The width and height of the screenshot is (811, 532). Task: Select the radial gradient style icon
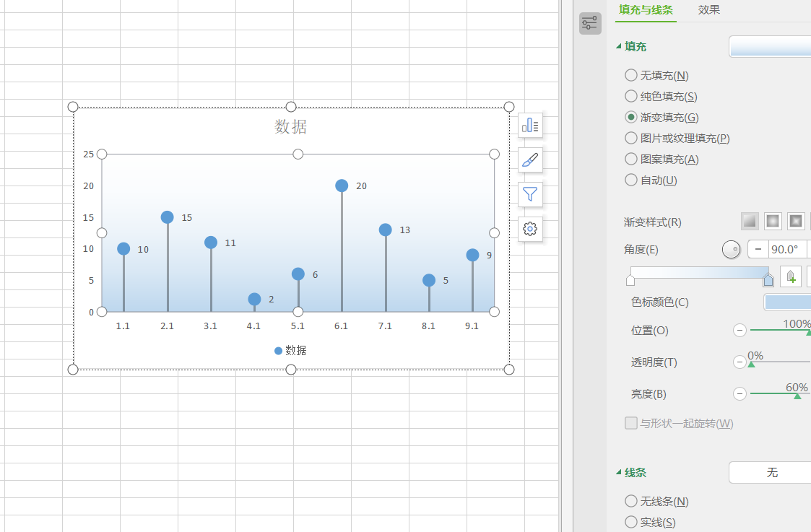tap(773, 221)
